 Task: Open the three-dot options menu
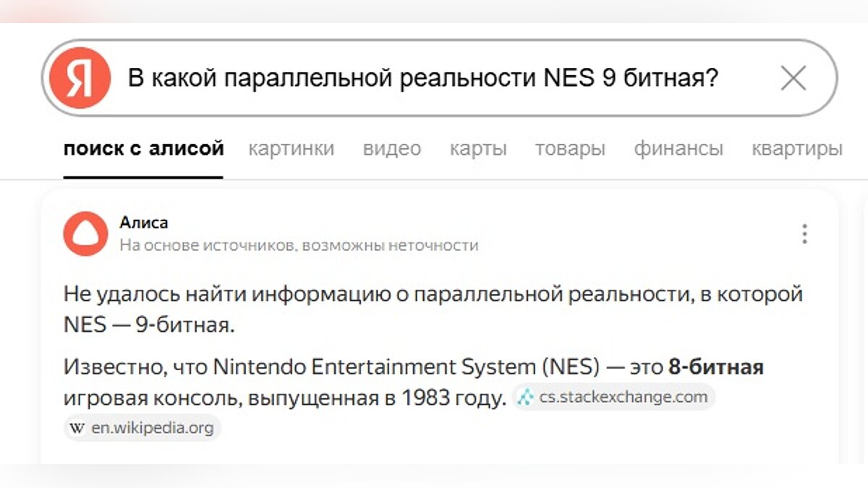tap(804, 234)
